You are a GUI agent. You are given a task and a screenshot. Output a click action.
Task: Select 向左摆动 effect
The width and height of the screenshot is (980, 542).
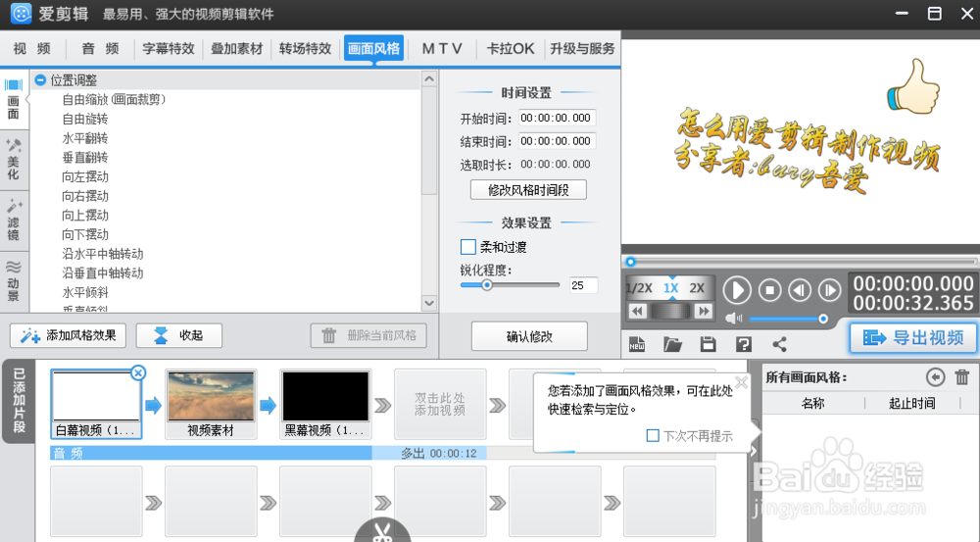[x=85, y=177]
